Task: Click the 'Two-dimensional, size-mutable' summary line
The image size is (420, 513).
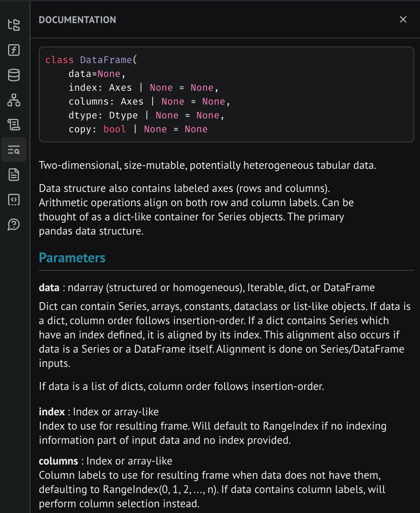Action: tap(208, 165)
